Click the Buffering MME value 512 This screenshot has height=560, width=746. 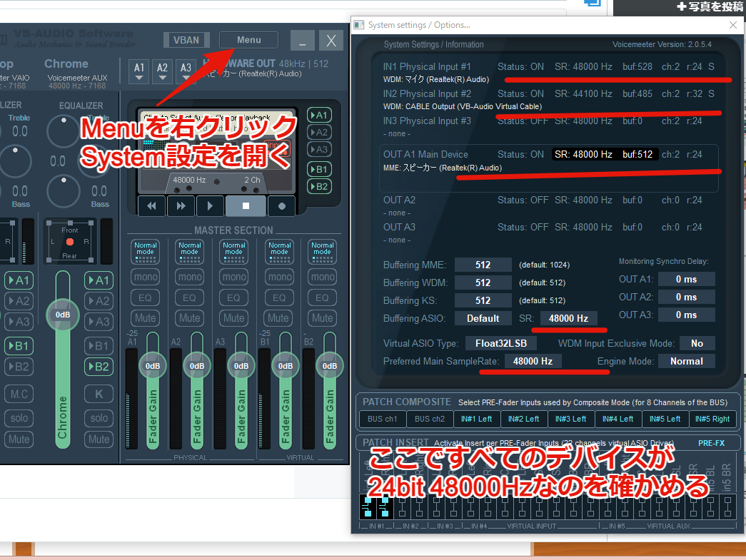tap(483, 265)
